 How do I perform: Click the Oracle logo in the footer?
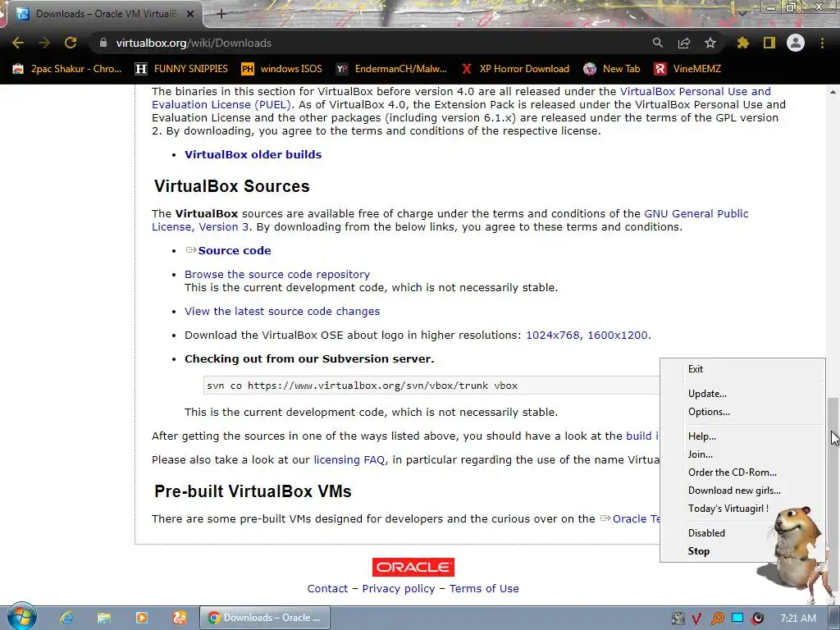point(413,568)
